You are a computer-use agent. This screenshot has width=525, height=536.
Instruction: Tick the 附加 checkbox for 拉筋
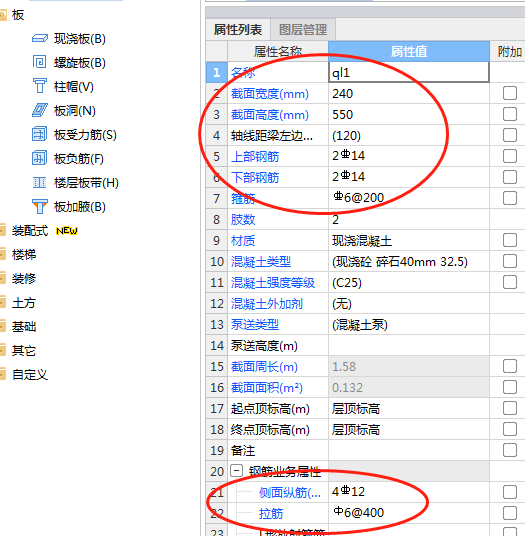point(510,513)
